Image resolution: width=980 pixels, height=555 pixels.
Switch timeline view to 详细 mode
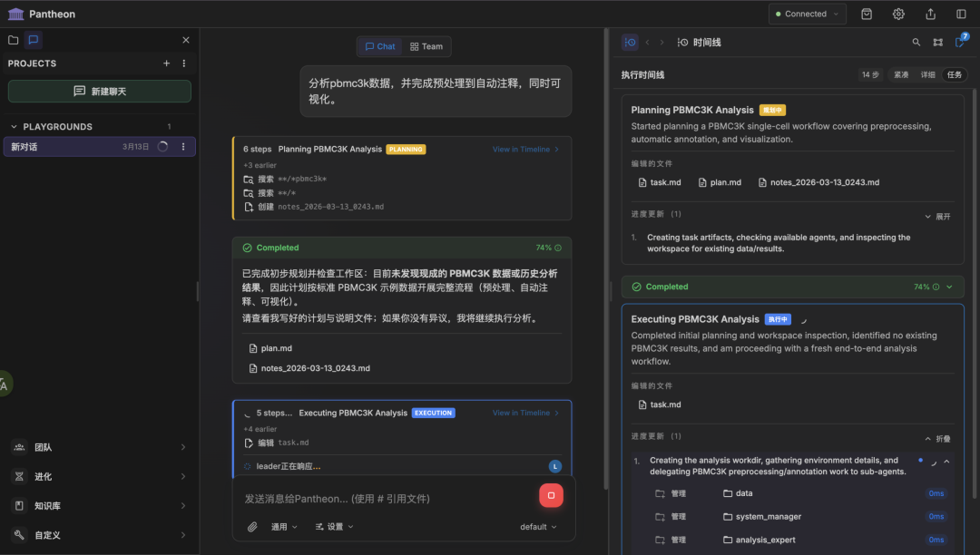click(x=927, y=75)
